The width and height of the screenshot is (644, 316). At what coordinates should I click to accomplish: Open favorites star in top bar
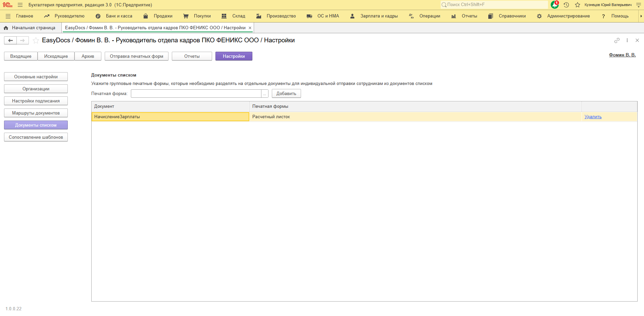(578, 5)
